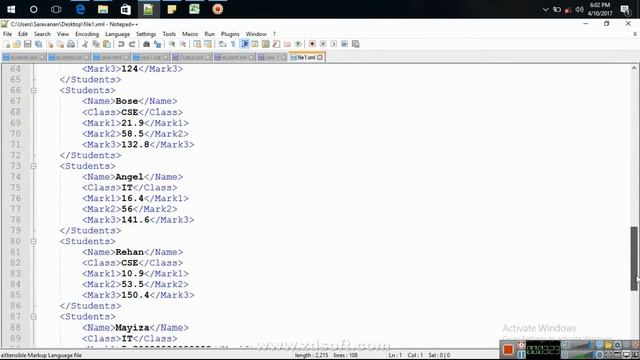Viewport: 640px width, 360px height.
Task: Click the Open file toolbar icon
Action: 17,44
